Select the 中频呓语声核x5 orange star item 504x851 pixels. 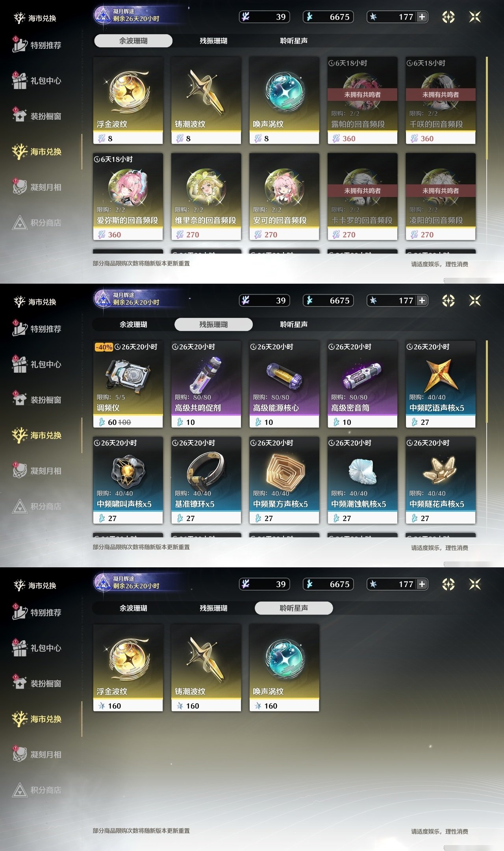coord(441,384)
